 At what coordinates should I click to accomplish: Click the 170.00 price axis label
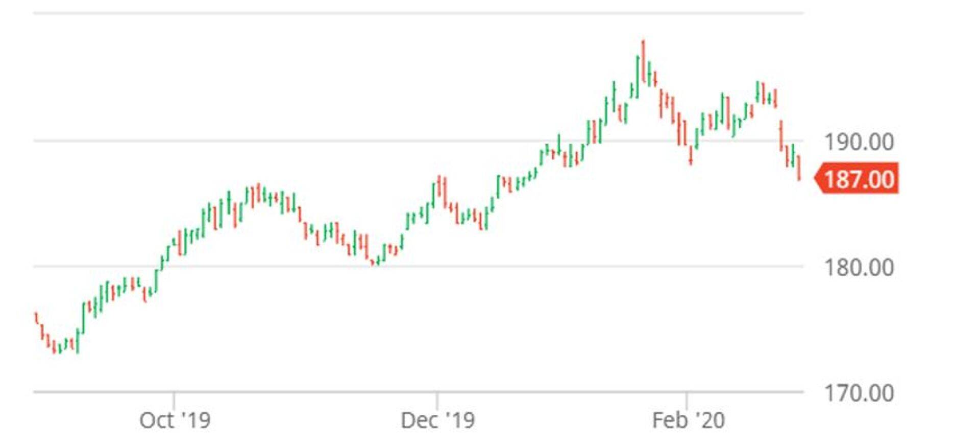[x=859, y=393]
